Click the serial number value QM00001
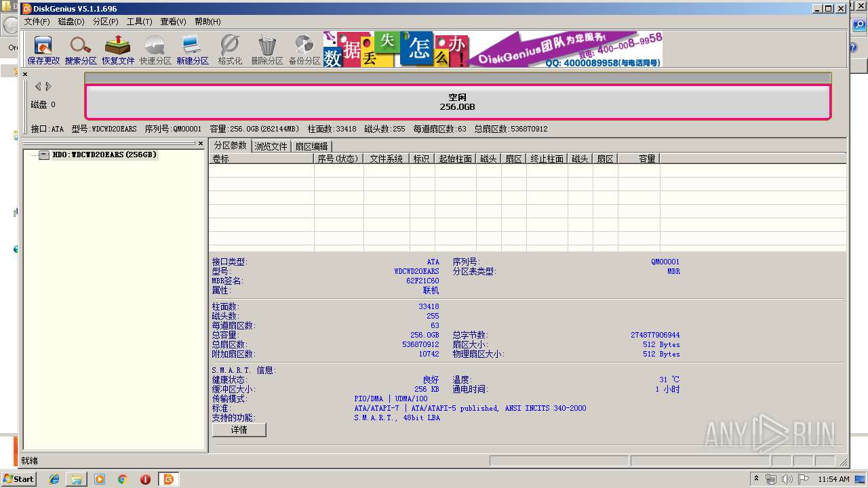This screenshot has height=488, width=868. click(665, 262)
